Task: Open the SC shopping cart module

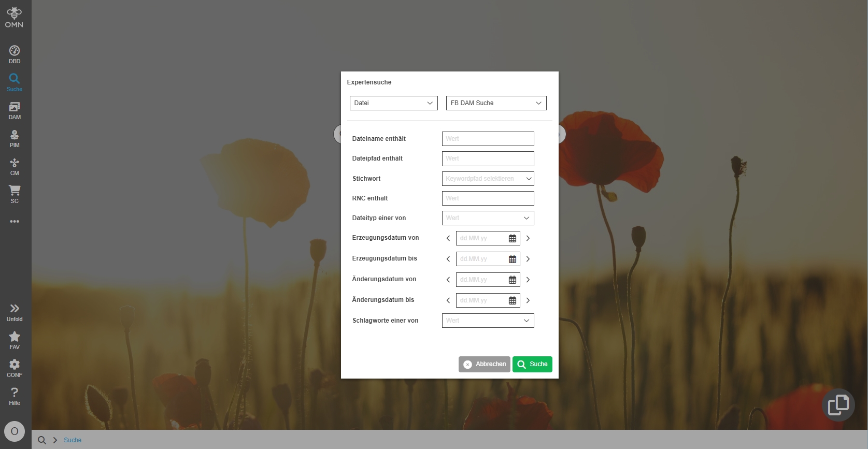Action: 15,194
